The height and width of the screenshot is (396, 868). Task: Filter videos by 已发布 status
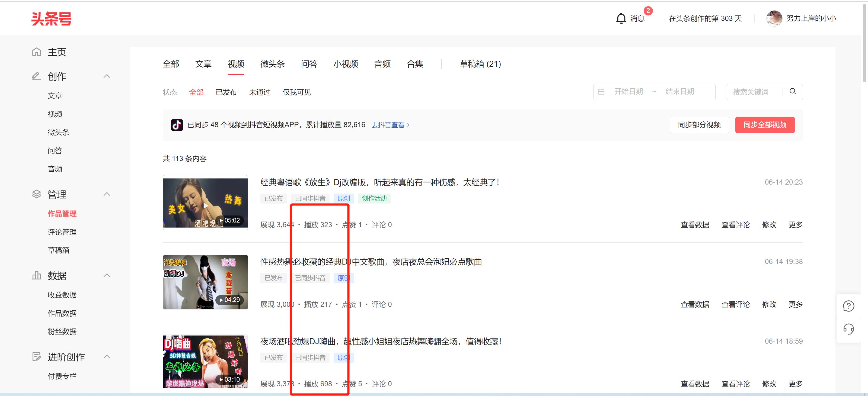226,92
